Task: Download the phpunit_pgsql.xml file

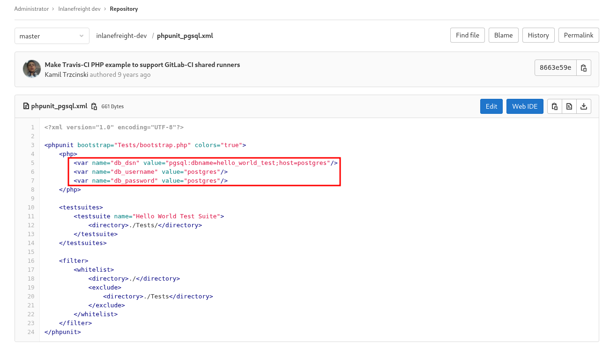Action: [584, 106]
